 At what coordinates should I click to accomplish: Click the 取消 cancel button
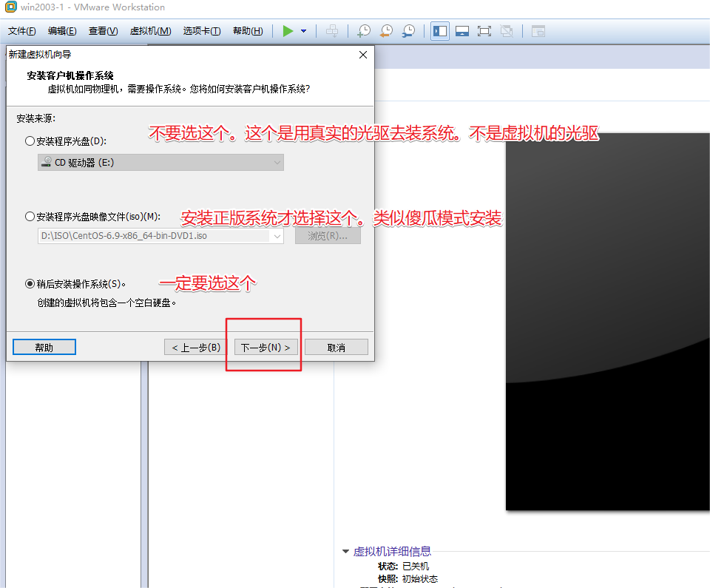pyautogui.click(x=336, y=347)
